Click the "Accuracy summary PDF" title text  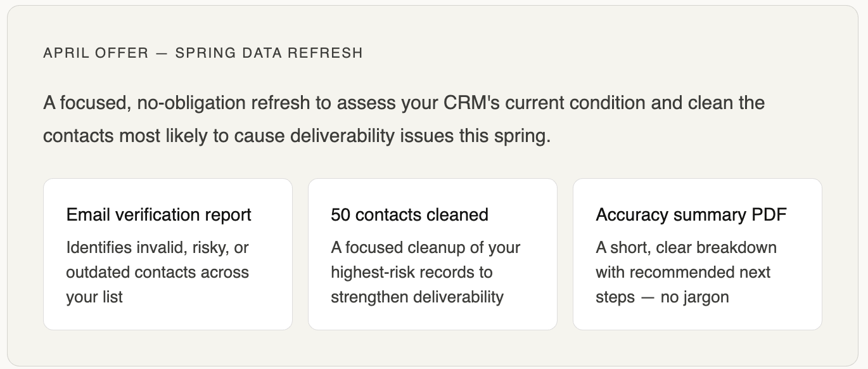click(x=691, y=215)
